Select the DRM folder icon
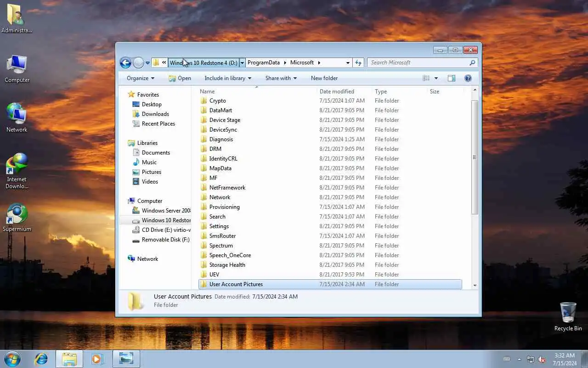 coord(204,149)
